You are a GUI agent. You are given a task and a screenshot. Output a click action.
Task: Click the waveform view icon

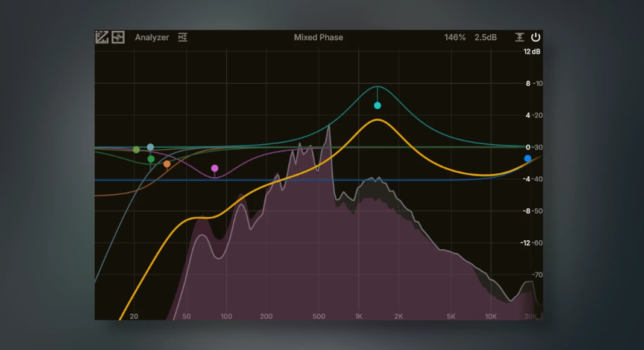tap(118, 37)
